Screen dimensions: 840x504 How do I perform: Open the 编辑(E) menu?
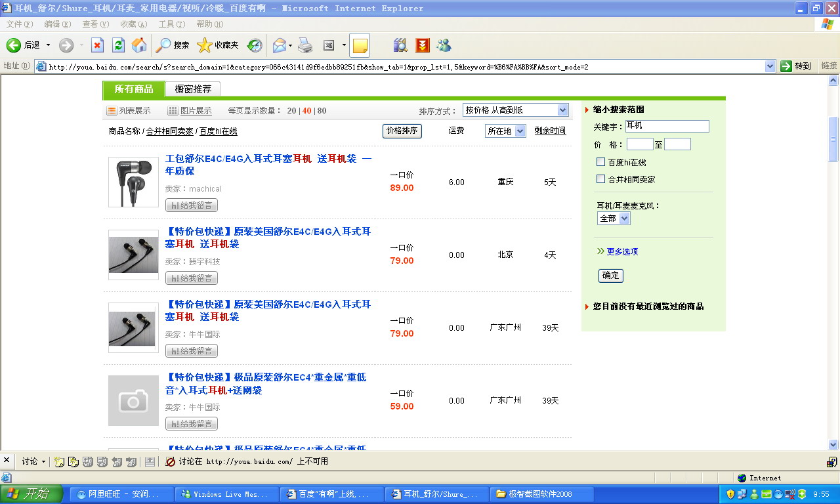coord(58,24)
